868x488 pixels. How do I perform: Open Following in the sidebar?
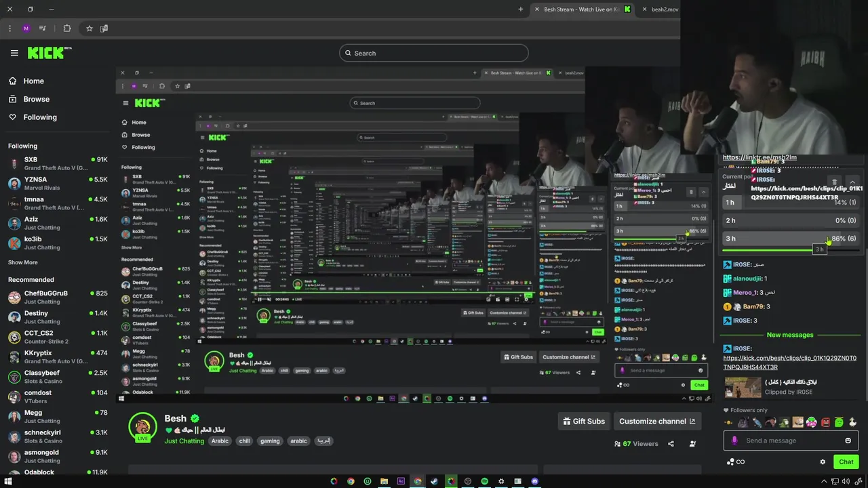click(33, 117)
